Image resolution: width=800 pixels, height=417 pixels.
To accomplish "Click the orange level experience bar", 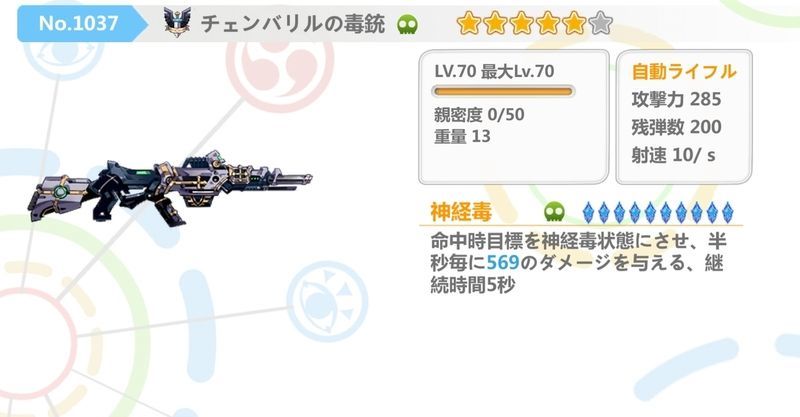I will pyautogui.click(x=503, y=92).
